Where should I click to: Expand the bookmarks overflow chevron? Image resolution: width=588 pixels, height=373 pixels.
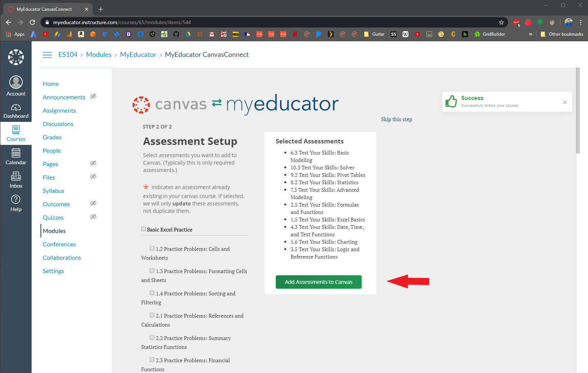(x=530, y=34)
